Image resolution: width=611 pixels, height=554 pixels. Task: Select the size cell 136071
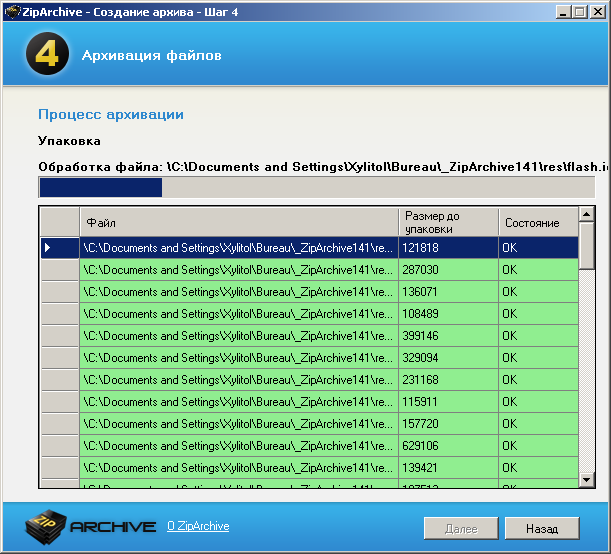click(449, 291)
